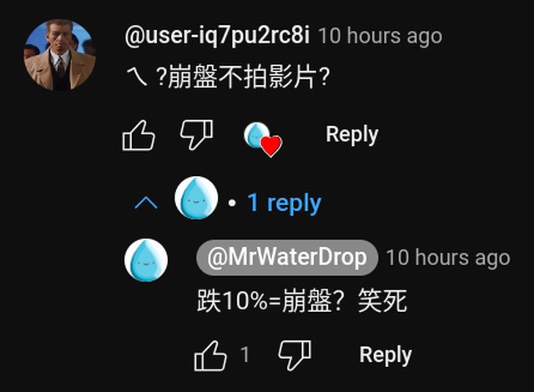Select the comment text '崩盤不拍影片?'
Image resolution: width=534 pixels, height=392 pixels.
coord(249,77)
